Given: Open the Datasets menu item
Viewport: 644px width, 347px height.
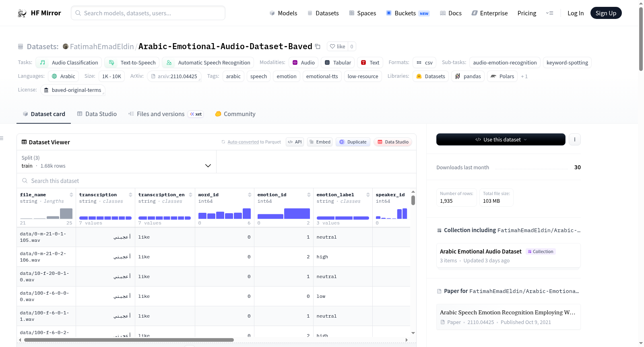Looking at the screenshot, I should [323, 13].
